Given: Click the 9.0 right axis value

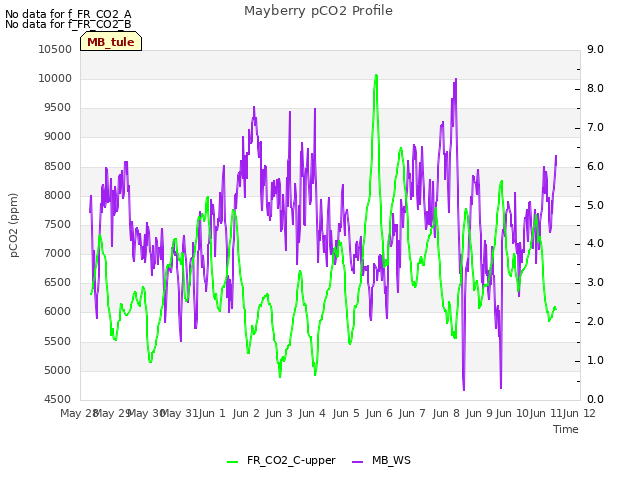Looking at the screenshot, I should (x=596, y=49).
